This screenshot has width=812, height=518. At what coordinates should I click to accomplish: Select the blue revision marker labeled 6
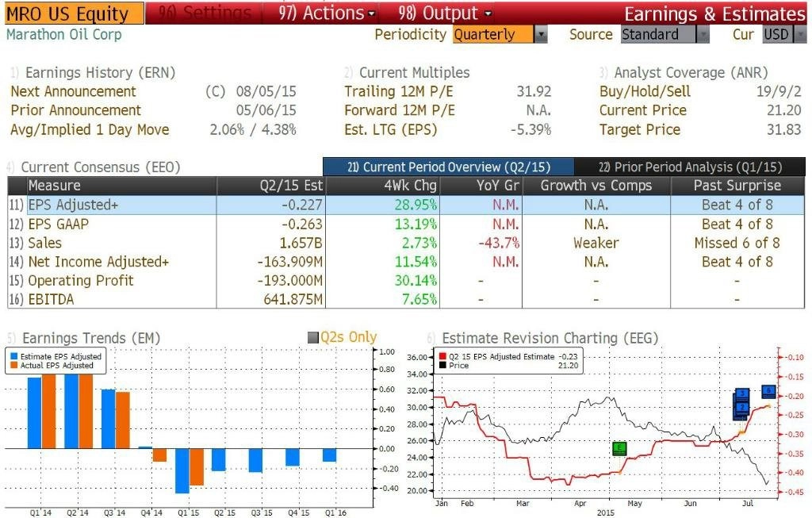(x=768, y=392)
